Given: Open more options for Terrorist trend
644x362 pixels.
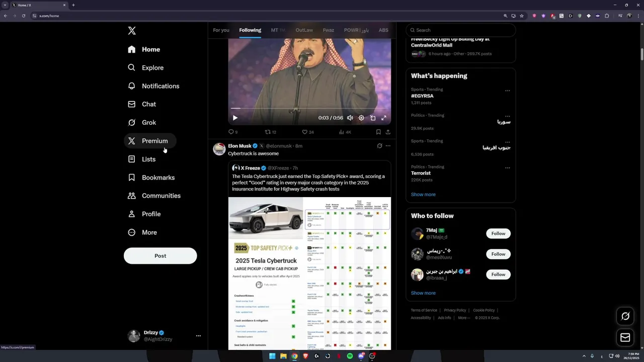Looking at the screenshot, I should tap(507, 168).
